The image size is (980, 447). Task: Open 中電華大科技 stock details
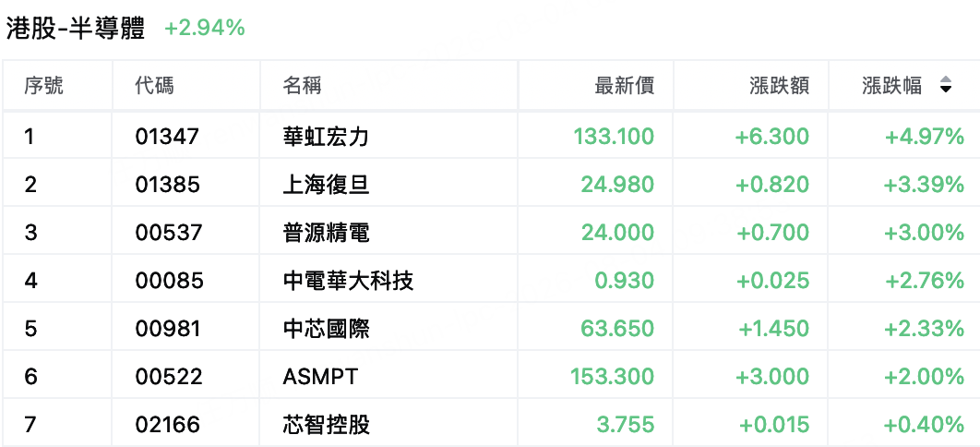348,281
